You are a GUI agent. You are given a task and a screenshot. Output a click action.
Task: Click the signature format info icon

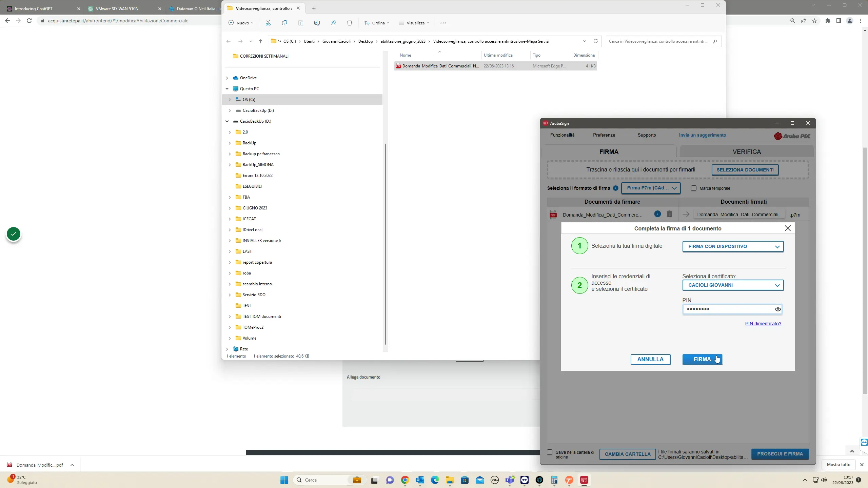(615, 188)
